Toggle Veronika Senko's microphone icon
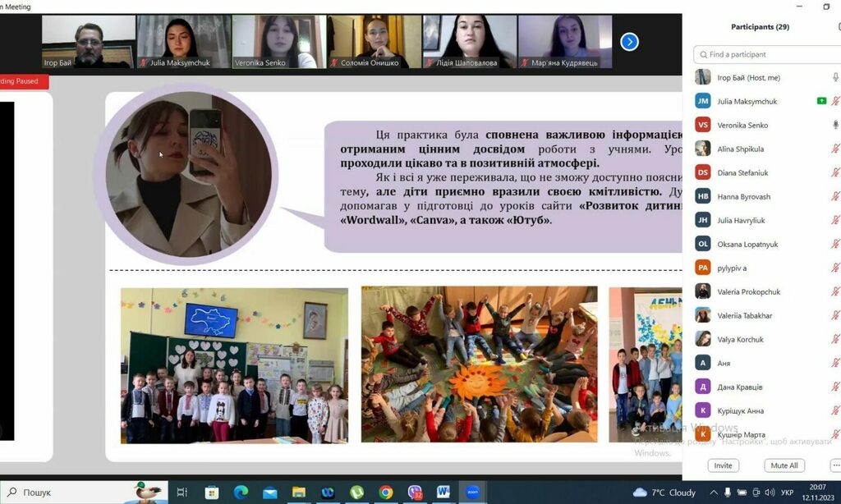Screen dimensions: 841x504 coord(835,125)
